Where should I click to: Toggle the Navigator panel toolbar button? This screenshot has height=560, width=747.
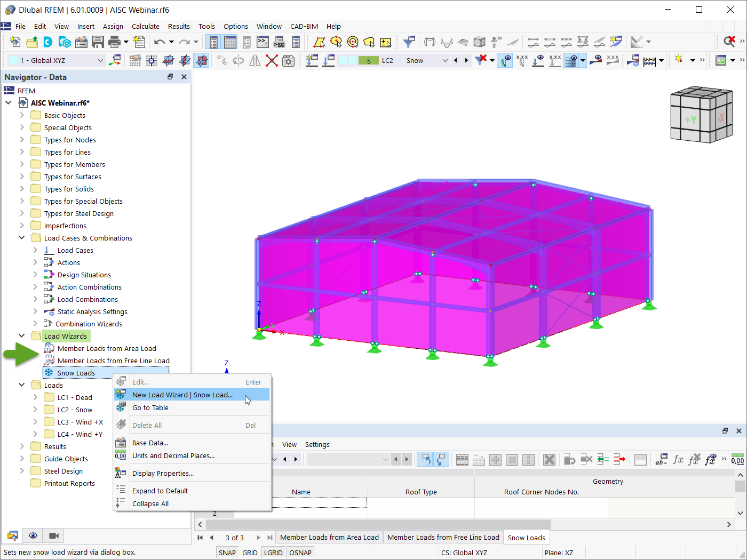[213, 42]
